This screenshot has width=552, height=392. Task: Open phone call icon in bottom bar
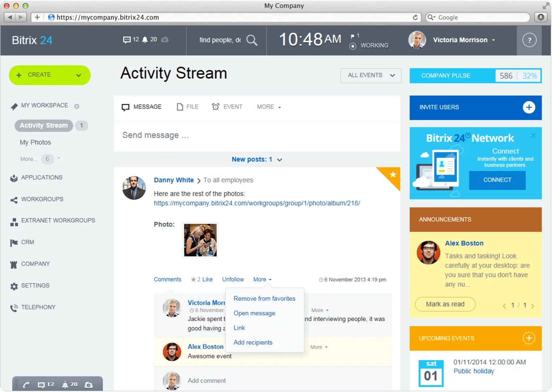click(26, 385)
